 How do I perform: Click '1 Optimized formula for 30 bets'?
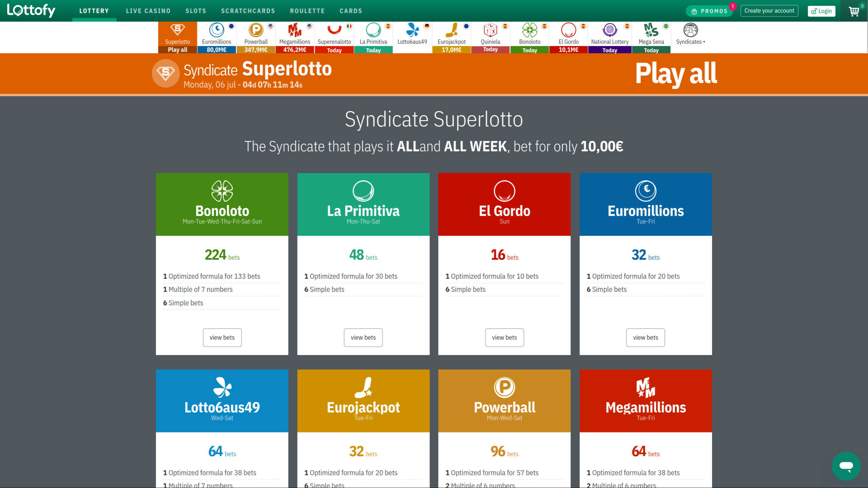point(351,277)
